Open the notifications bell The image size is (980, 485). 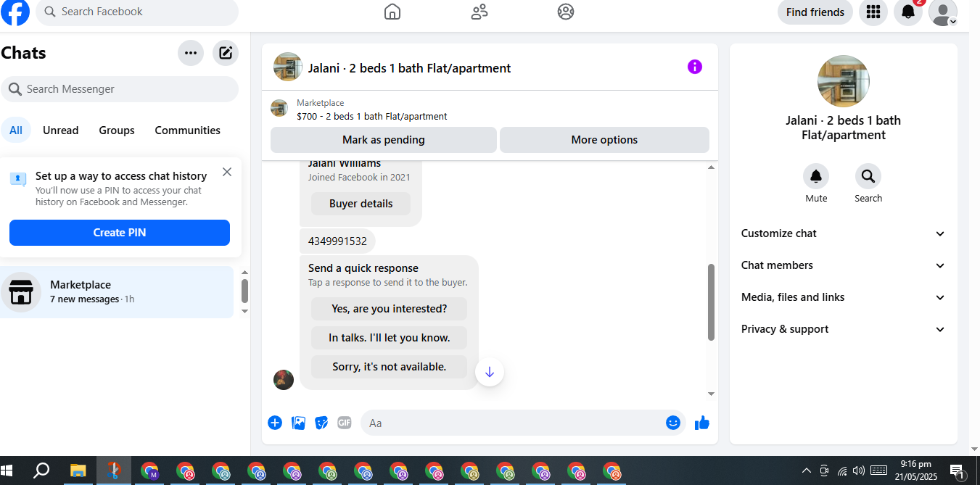pyautogui.click(x=908, y=12)
